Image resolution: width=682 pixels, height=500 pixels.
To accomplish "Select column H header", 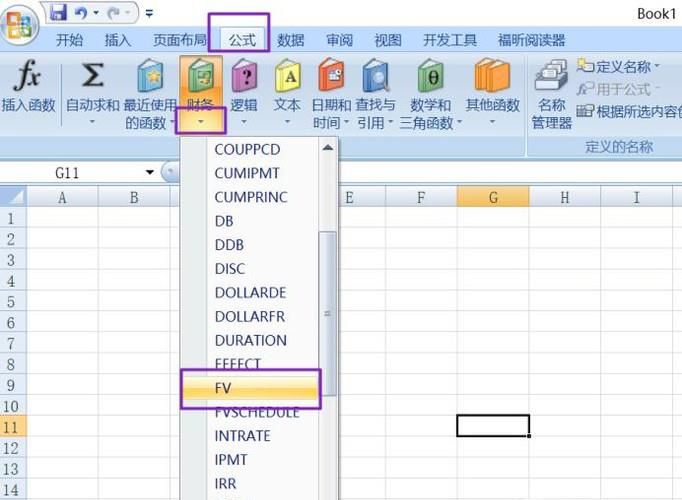I will point(565,197).
